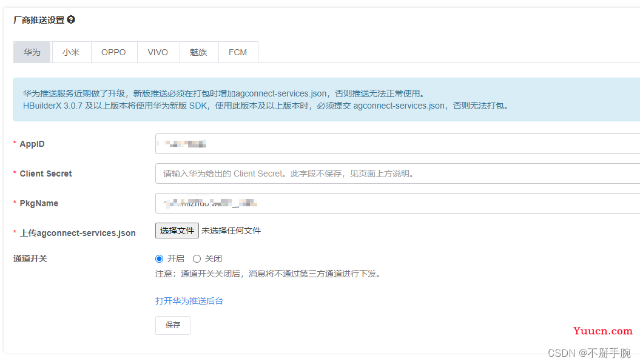
Task: Open the VIVO tab
Action: coord(158,52)
